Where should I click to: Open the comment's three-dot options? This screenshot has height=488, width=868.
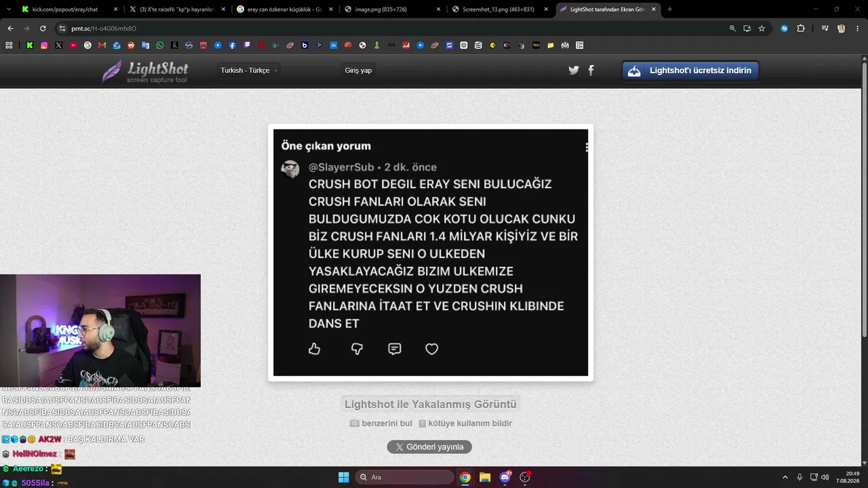pos(586,147)
